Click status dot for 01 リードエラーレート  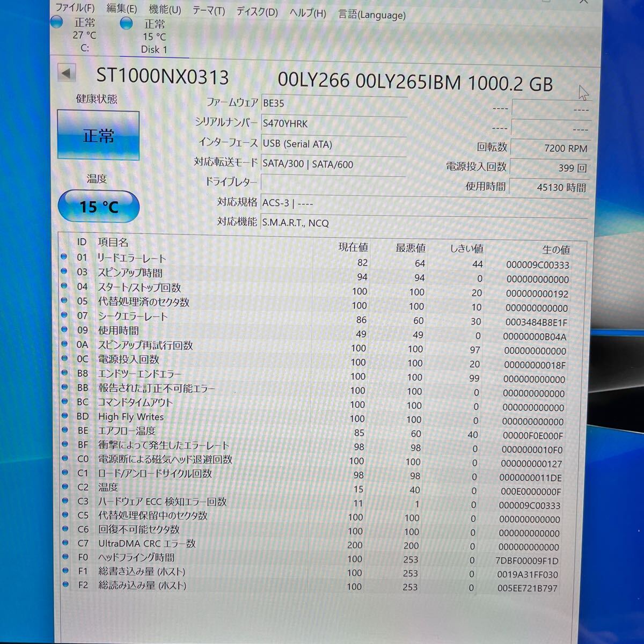64,257
